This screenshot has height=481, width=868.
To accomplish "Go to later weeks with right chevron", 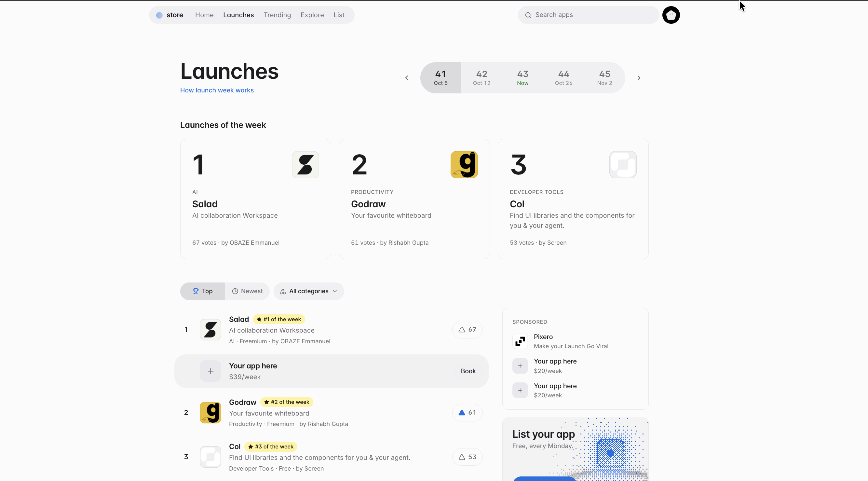I will (639, 78).
